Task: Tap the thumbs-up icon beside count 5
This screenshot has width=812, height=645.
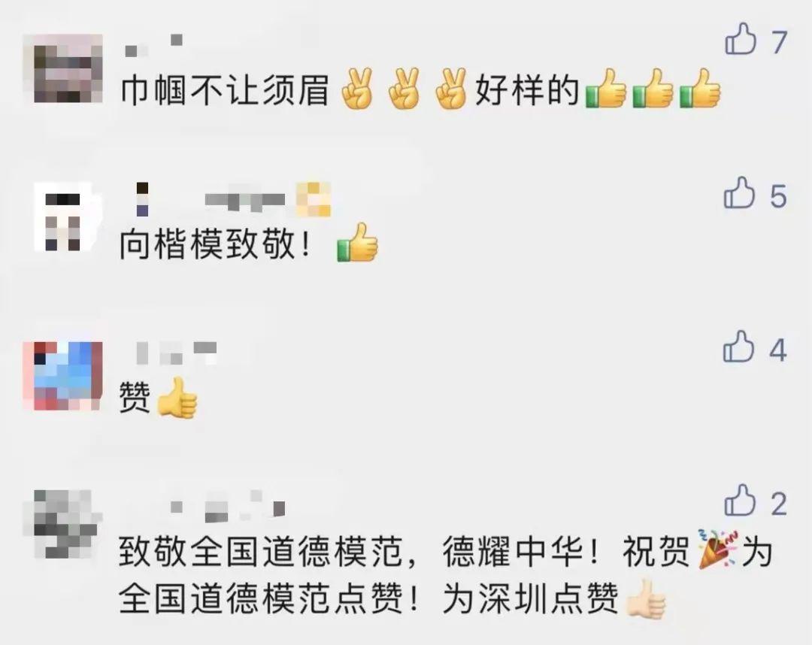Action: 739,192
